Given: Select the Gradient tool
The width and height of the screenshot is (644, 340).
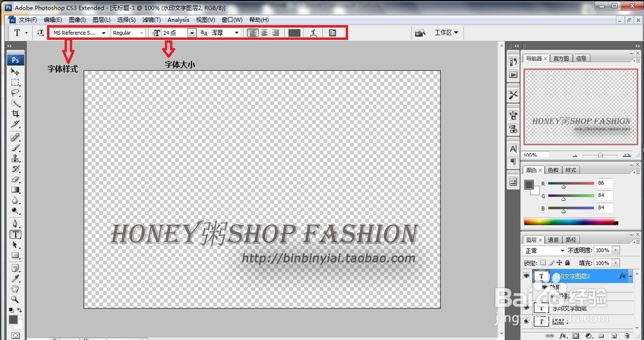Looking at the screenshot, I should click(x=15, y=190).
